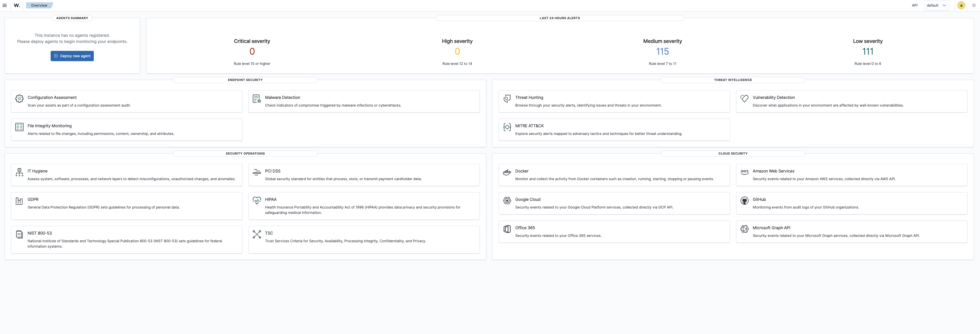Image resolution: width=980 pixels, height=334 pixels.
Task: Click the Wazuh W. logo
Action: (17, 5)
